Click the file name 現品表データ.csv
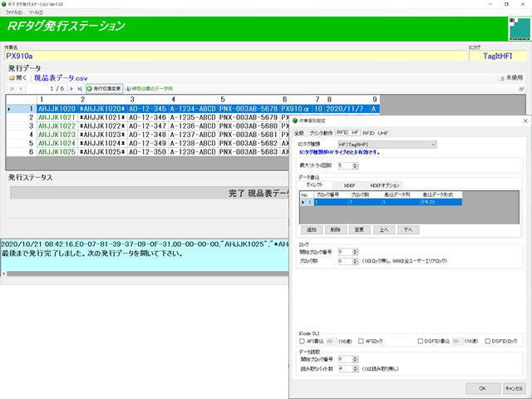Screen dimensions: 532x399 [61, 78]
